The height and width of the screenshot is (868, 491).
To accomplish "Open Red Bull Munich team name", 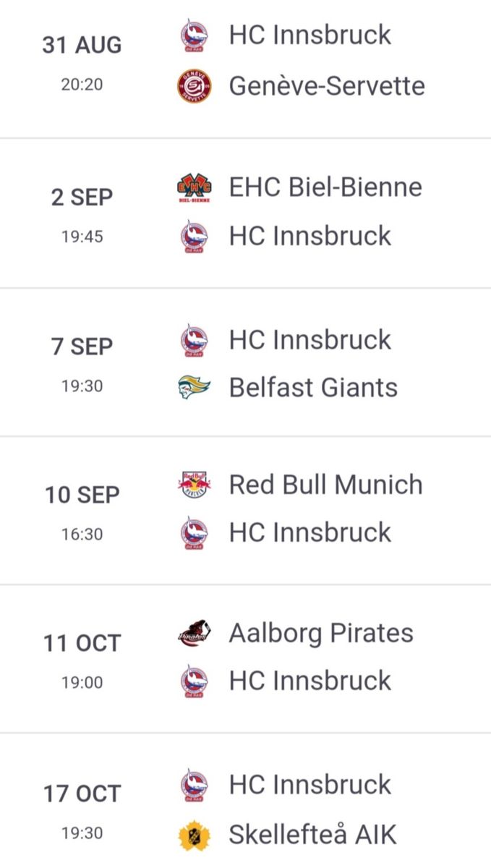I will pos(325,485).
